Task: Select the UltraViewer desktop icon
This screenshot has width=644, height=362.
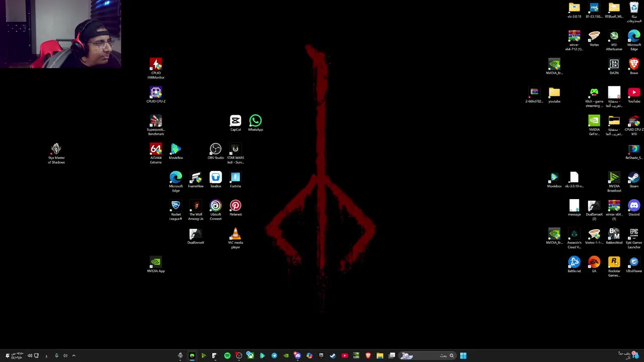Action: [x=634, y=265]
